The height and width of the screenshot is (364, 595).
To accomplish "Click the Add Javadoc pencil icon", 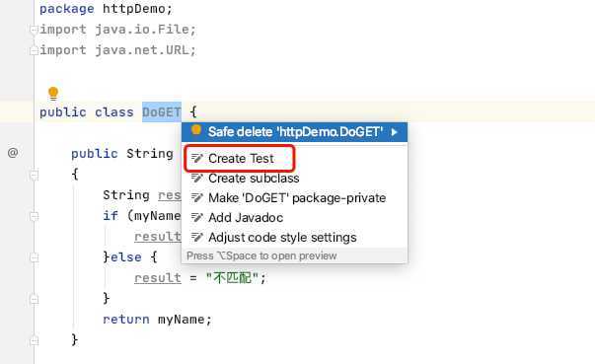I will coord(197,218).
